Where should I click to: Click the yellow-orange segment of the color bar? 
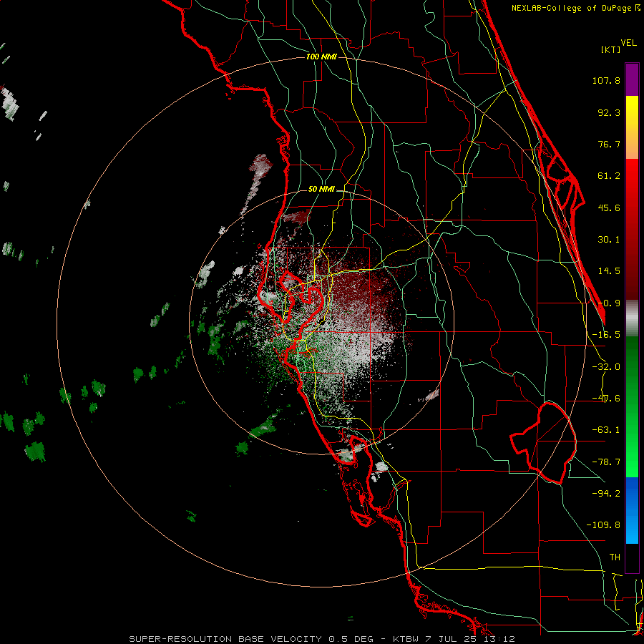click(632, 127)
